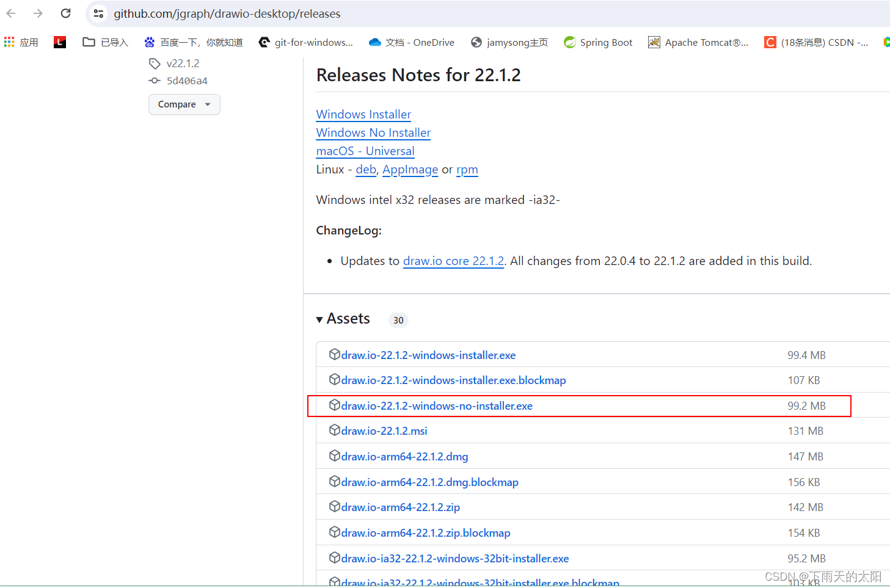The image size is (890, 588).
Task: Click package icon beside arm64 dmg.blockmap
Action: [334, 481]
